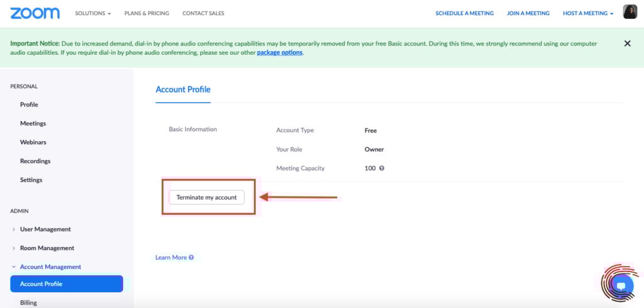Click Terminate my account button
644x308 pixels.
206,197
